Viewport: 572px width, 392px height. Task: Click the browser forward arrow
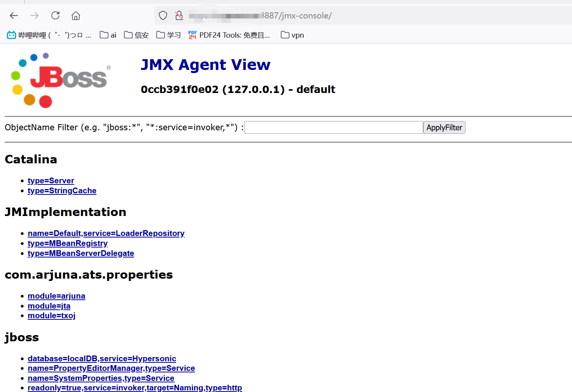(35, 15)
